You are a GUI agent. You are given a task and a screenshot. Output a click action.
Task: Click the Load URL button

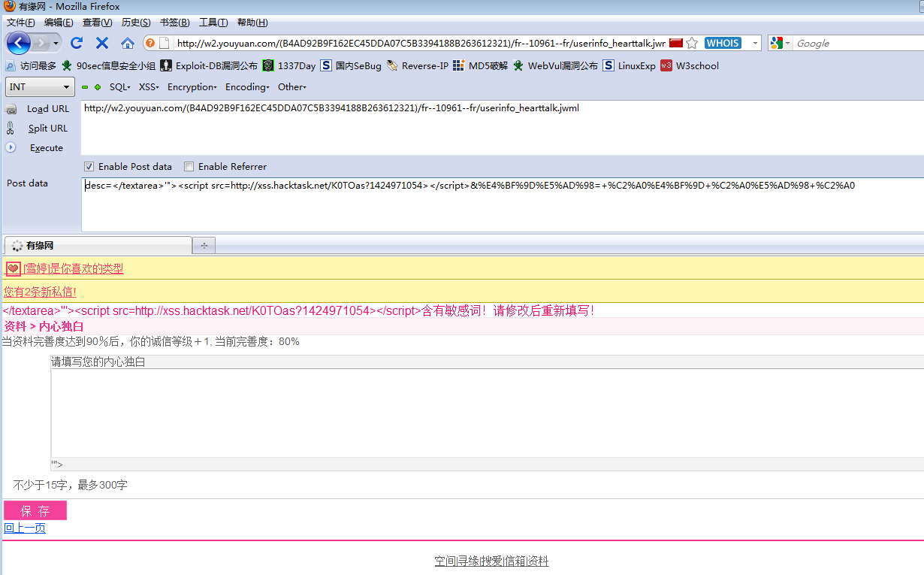coord(48,109)
